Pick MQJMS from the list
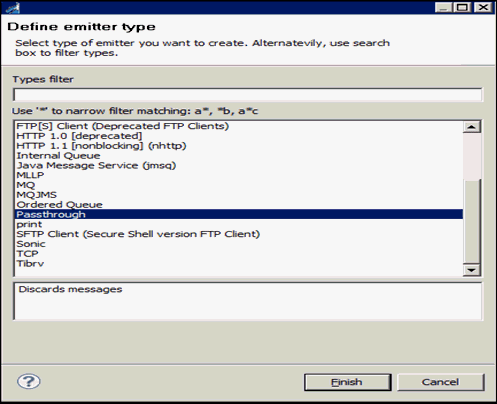 click(x=37, y=195)
